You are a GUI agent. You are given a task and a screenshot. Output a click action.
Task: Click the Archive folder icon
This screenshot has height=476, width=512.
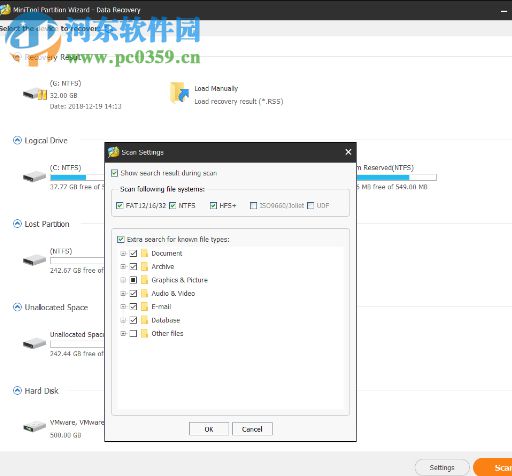(x=144, y=266)
